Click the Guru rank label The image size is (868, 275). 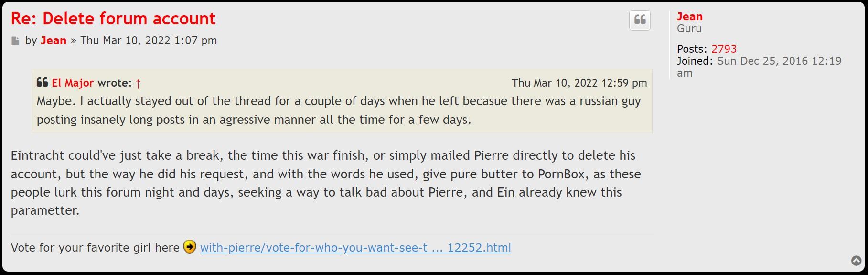(x=689, y=28)
